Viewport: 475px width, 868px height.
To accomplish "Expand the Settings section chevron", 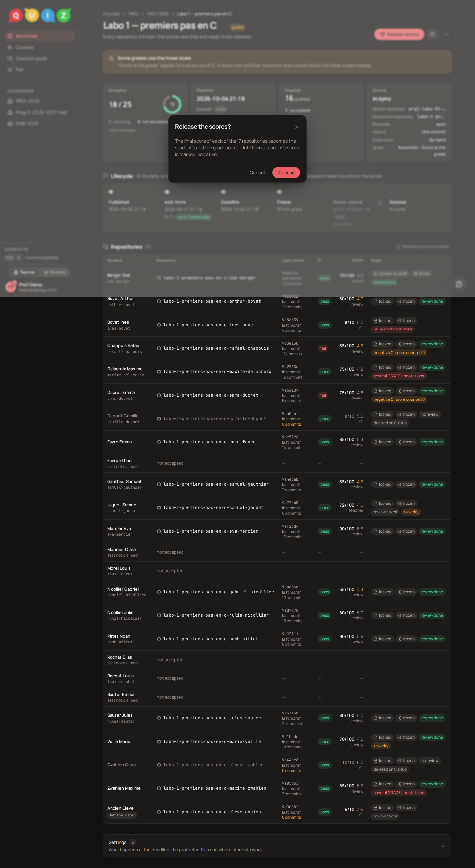I will (443, 846).
